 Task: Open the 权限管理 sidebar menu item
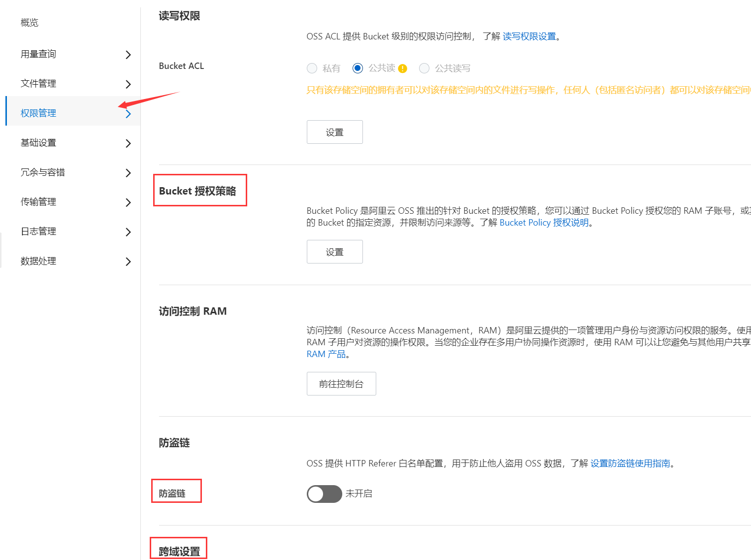click(38, 113)
